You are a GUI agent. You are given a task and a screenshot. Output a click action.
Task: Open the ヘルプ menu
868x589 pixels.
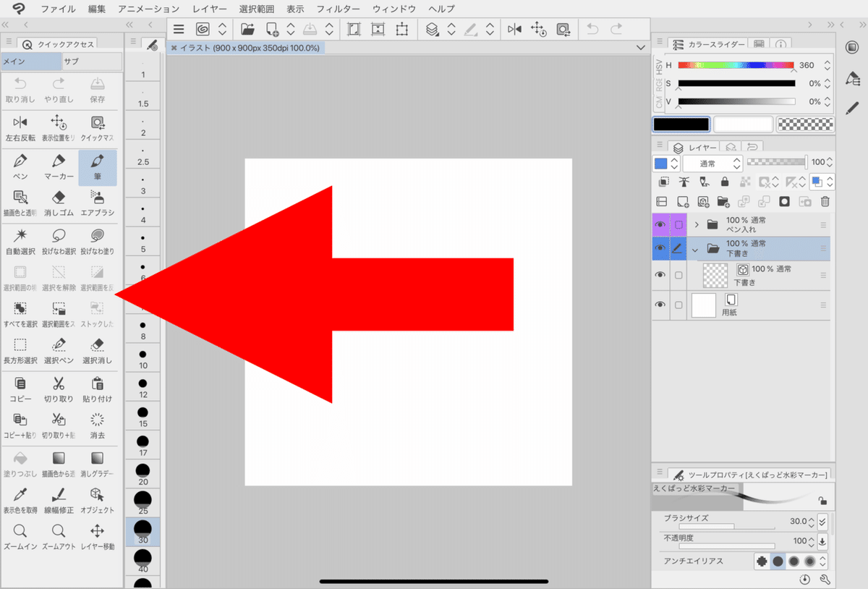[x=442, y=9]
